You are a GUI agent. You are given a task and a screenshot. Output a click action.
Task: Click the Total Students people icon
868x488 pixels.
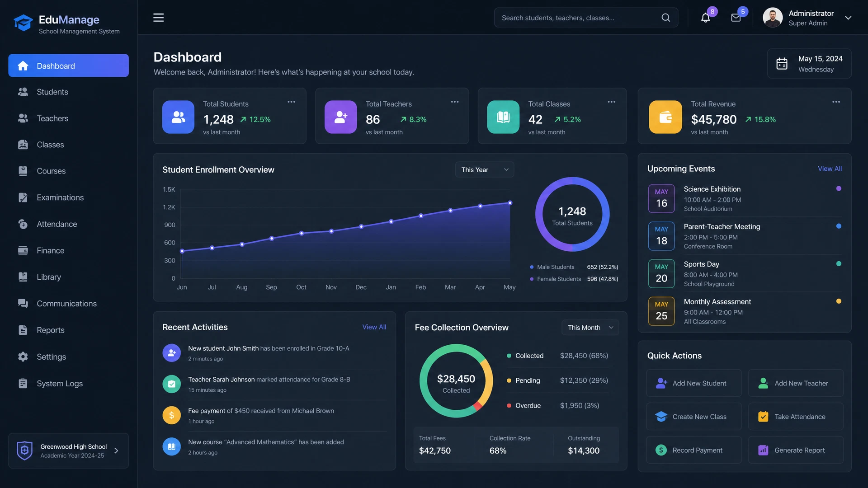point(178,117)
